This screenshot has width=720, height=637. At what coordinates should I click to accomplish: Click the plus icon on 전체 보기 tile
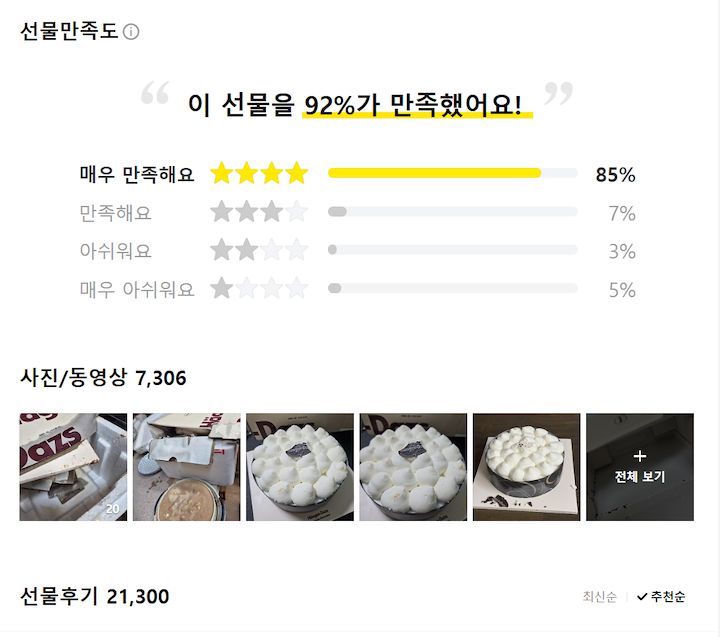[640, 456]
